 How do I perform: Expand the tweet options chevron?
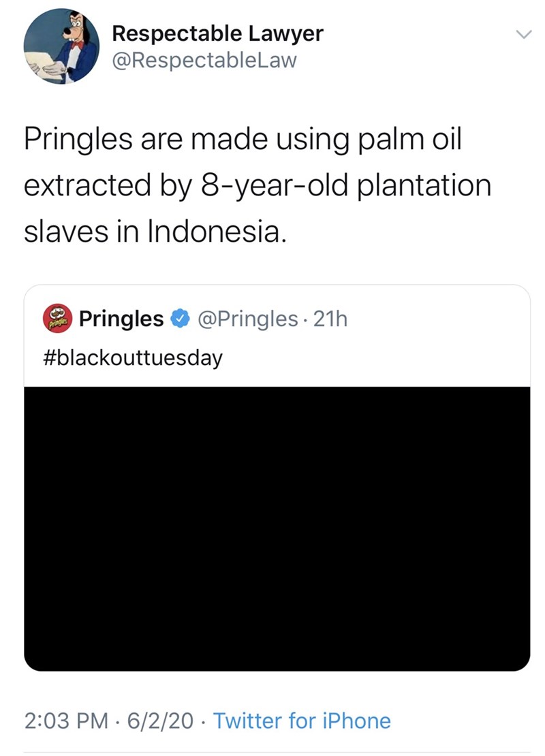pos(521,35)
